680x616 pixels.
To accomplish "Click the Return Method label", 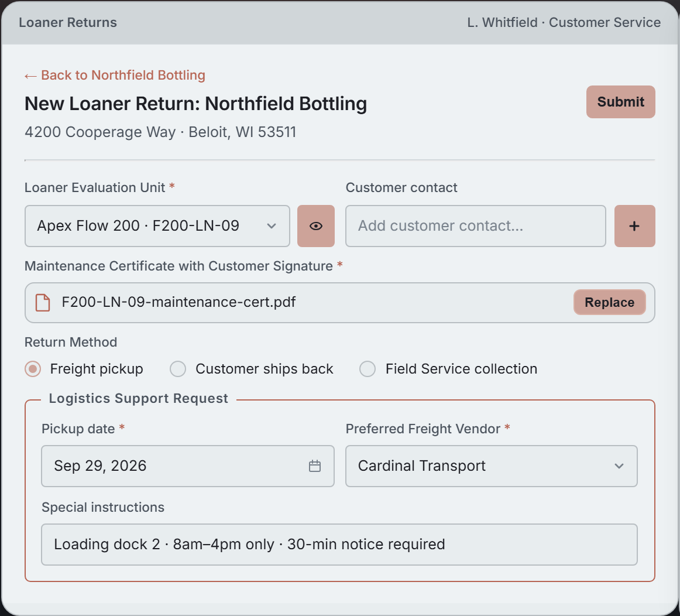I will [x=71, y=343].
